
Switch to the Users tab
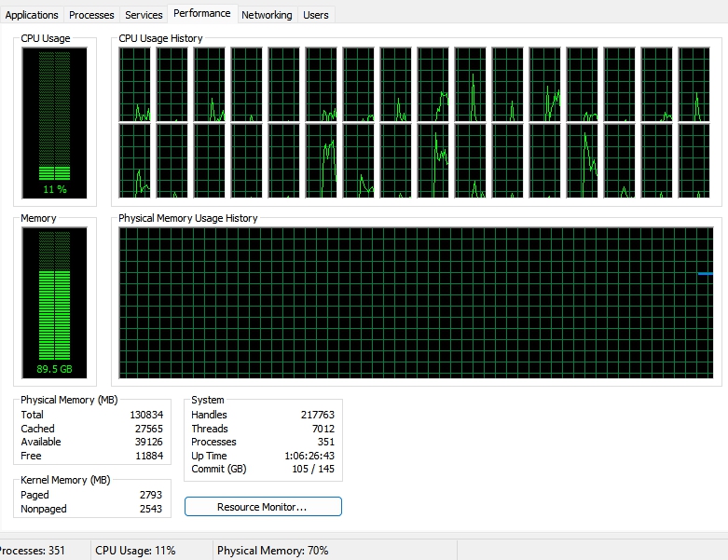click(x=316, y=15)
